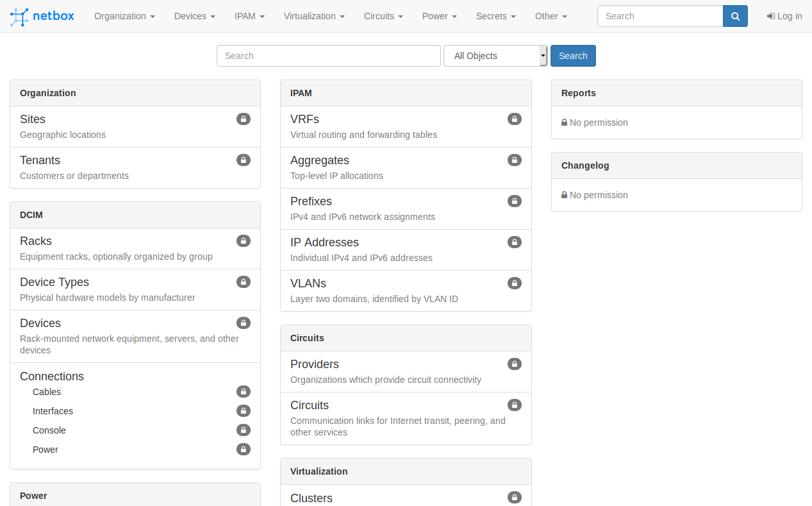Click the lock icon next to Racks
Image resolution: width=812 pixels, height=506 pixels.
(243, 240)
